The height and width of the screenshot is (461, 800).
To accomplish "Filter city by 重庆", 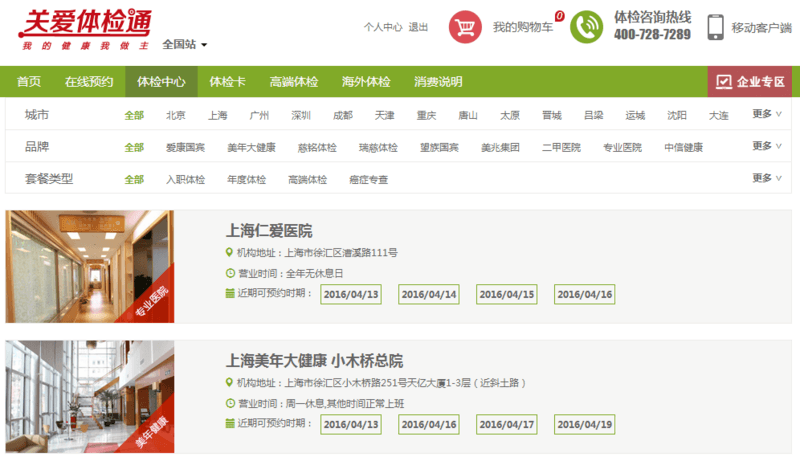I will 427,115.
